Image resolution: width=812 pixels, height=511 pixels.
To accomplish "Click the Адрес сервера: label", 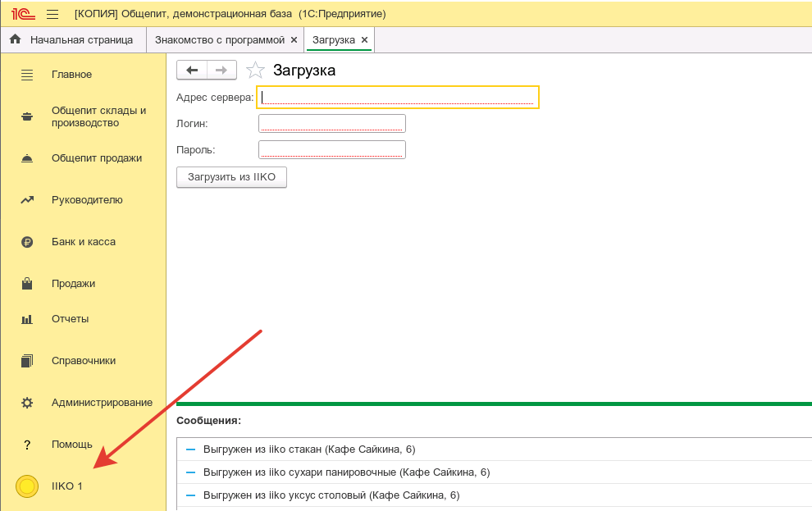I will click(215, 98).
